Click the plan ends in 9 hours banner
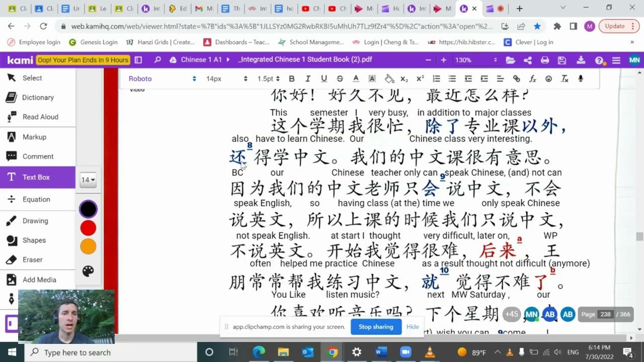The height and width of the screenshot is (362, 644). click(x=83, y=60)
